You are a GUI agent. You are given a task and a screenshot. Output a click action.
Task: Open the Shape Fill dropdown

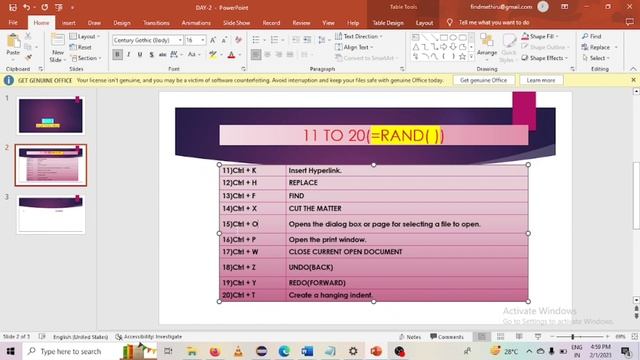click(540, 36)
